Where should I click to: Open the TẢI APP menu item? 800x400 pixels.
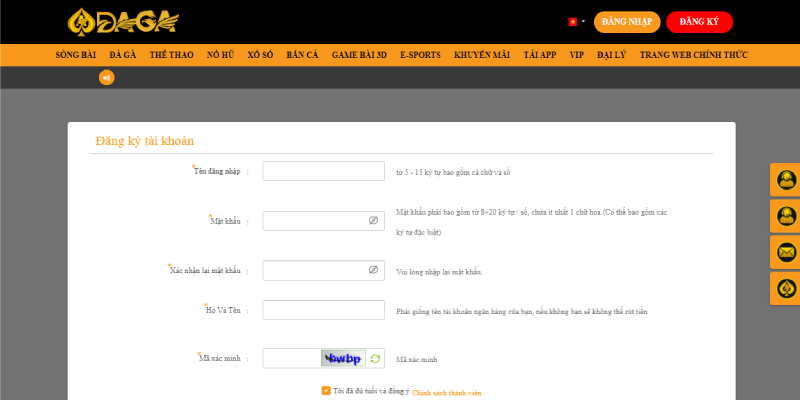[540, 55]
